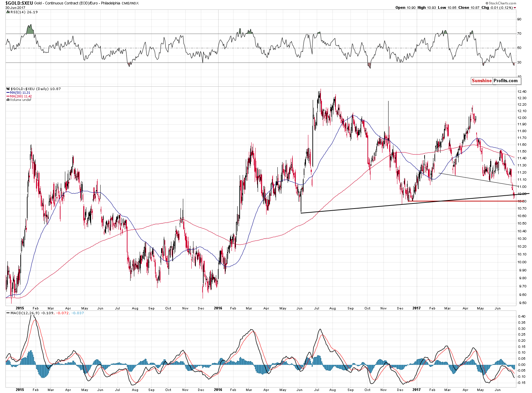Click the MACD(12,26,9) label
Image resolution: width=532 pixels, height=393 pixels.
coord(25,313)
